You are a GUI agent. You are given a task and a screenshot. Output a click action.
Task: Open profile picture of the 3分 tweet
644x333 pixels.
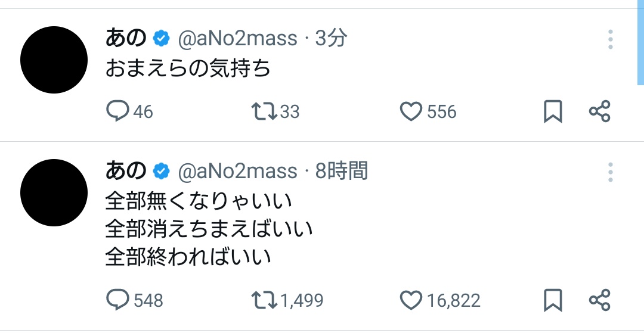[54, 60]
